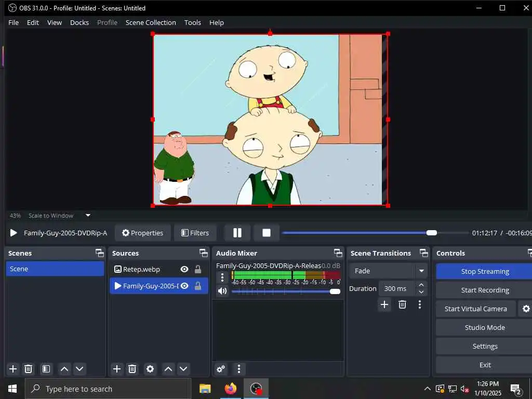532x399 pixels.
Task: Open the Fade transition dropdown
Action: [x=388, y=271]
